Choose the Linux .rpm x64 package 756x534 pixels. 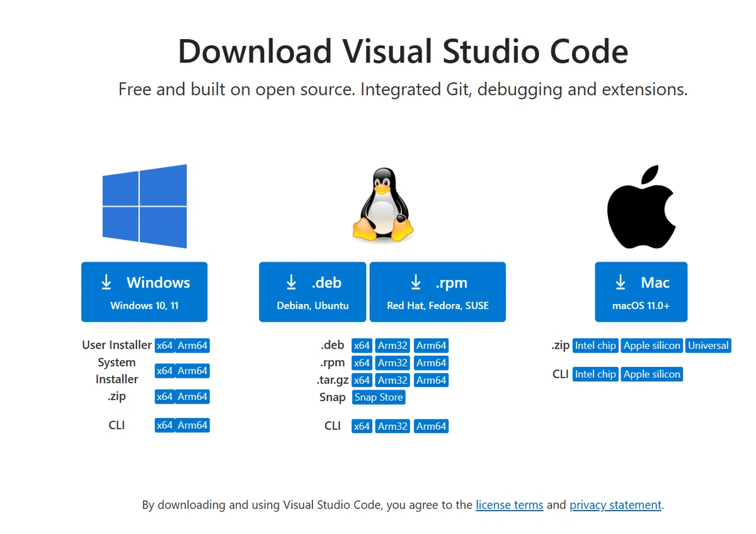tap(362, 363)
